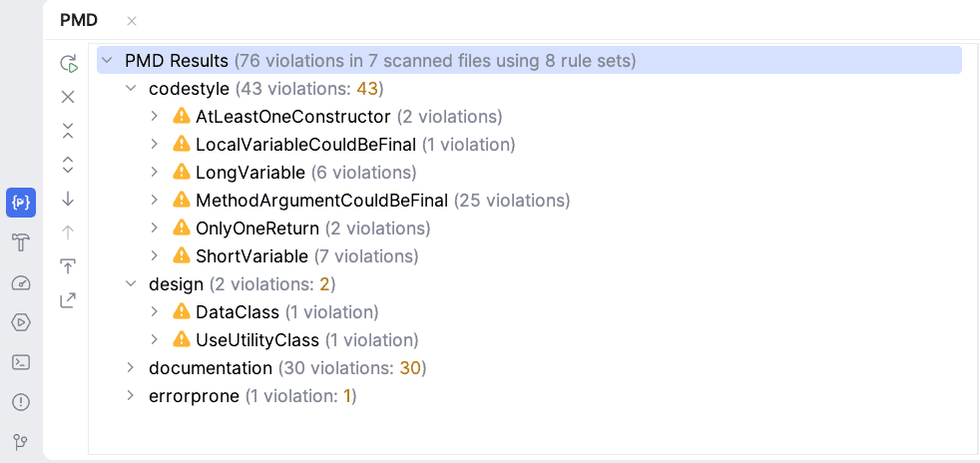Open the Terminal tool window
980x463 pixels.
[x=21, y=362]
